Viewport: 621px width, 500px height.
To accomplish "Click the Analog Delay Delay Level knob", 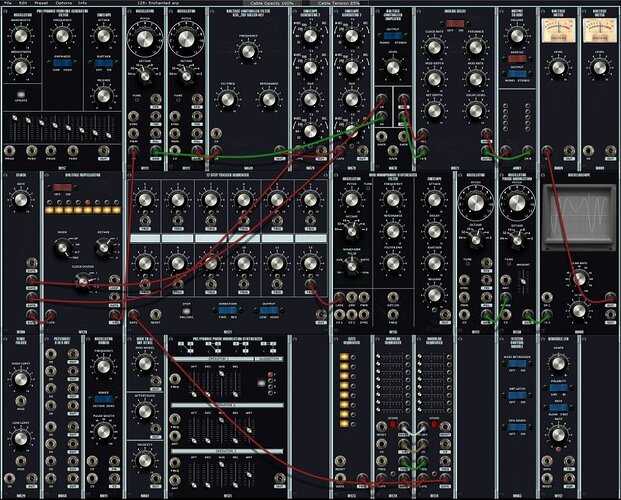I will click(x=476, y=111).
